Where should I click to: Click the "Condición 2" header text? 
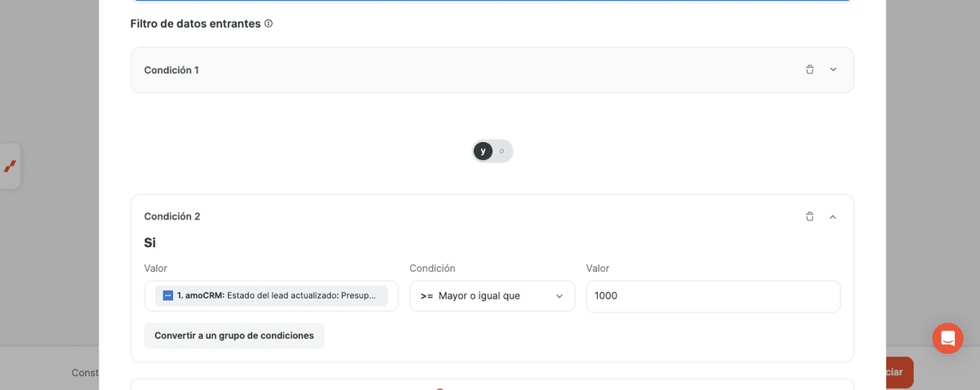coord(172,216)
